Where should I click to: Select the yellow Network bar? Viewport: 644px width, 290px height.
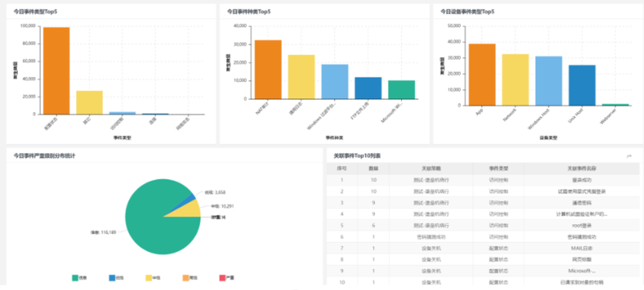[516, 80]
